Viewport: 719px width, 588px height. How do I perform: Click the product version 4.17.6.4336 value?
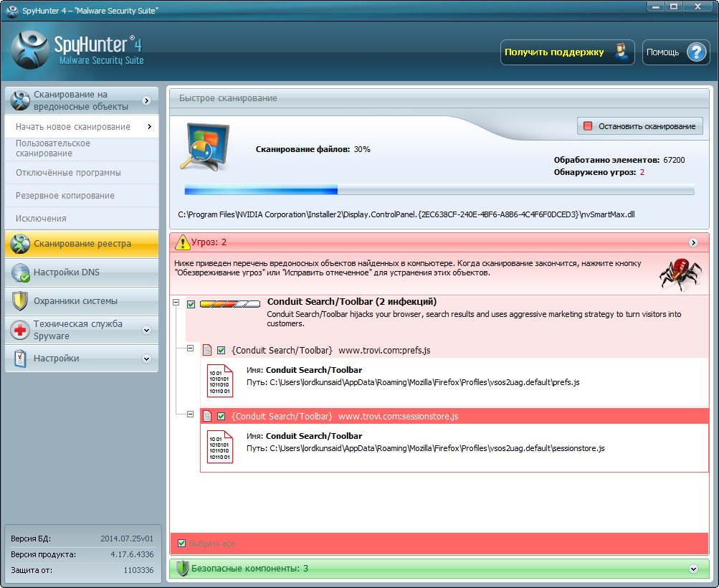[x=132, y=554]
